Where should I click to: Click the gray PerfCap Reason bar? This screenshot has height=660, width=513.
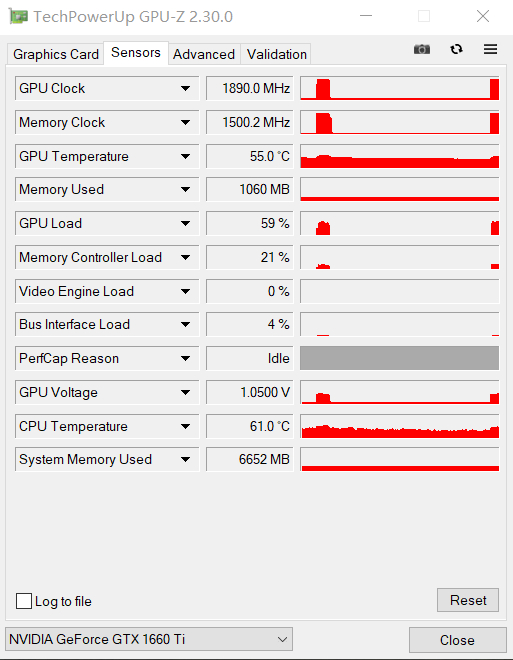[x=399, y=358]
